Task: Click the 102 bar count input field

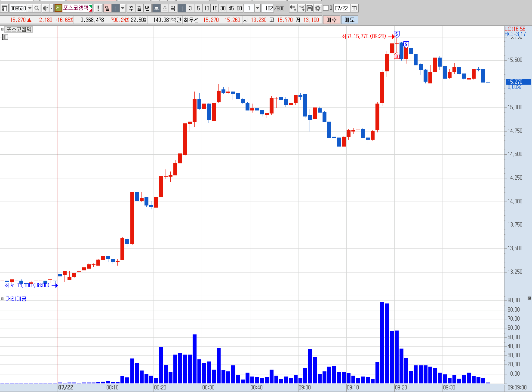Action: (x=268, y=8)
